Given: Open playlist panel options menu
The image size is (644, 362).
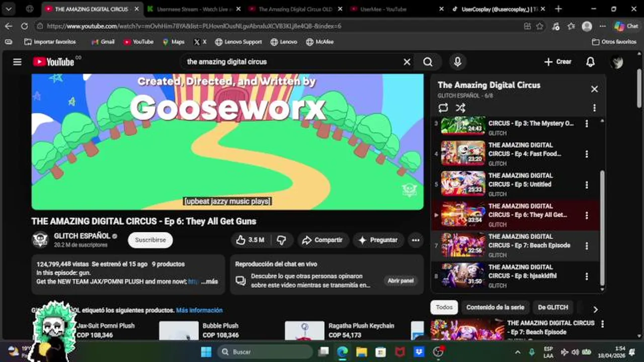Looking at the screenshot, I should [x=594, y=108].
